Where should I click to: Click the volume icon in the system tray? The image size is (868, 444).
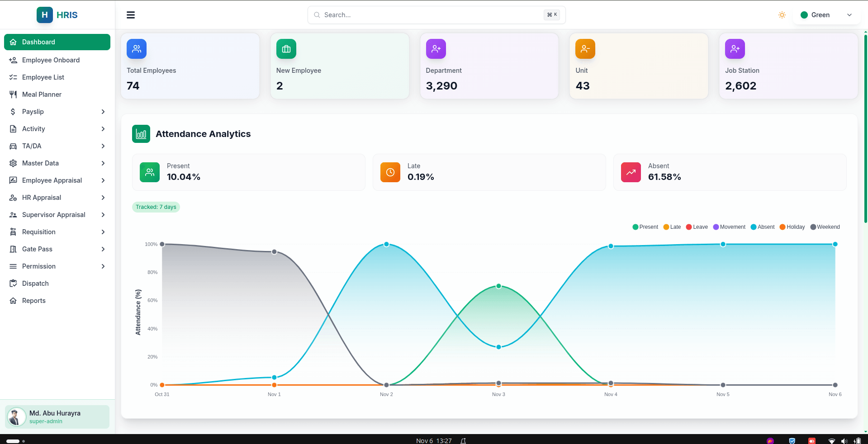pyautogui.click(x=844, y=441)
